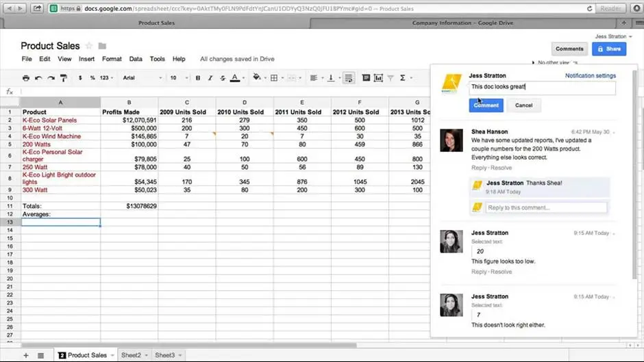The image size is (644, 362).
Task: Open the Format menu
Action: click(112, 59)
